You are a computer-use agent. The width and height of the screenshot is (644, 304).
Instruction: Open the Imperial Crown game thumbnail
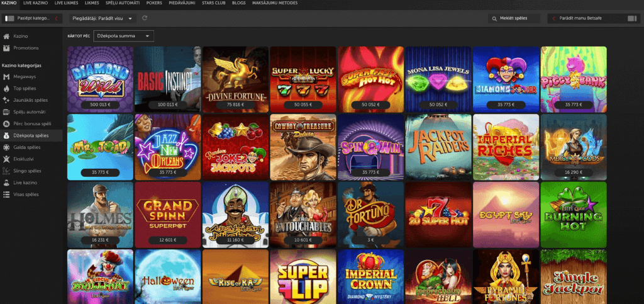tap(371, 277)
